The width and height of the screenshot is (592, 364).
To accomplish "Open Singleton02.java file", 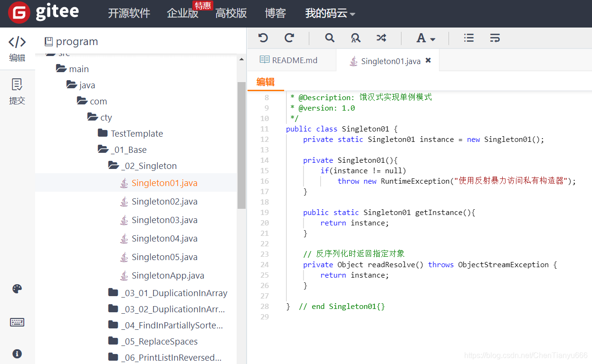I will 164,202.
